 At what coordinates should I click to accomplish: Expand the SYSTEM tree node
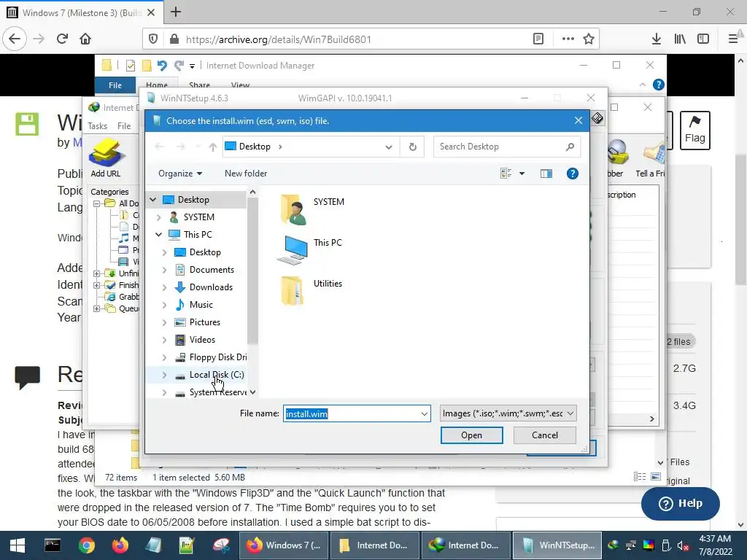(158, 217)
